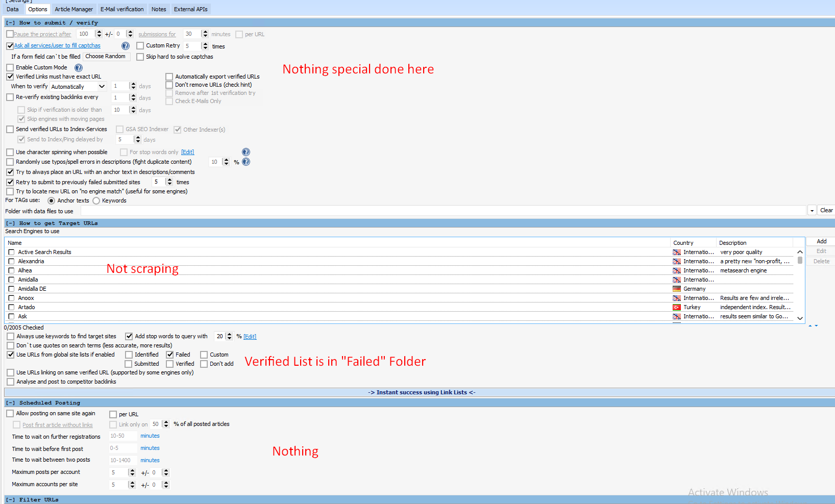This screenshot has height=504, width=835.
Task: Click help icon next to Enable Custom Mode
Action: tap(79, 68)
